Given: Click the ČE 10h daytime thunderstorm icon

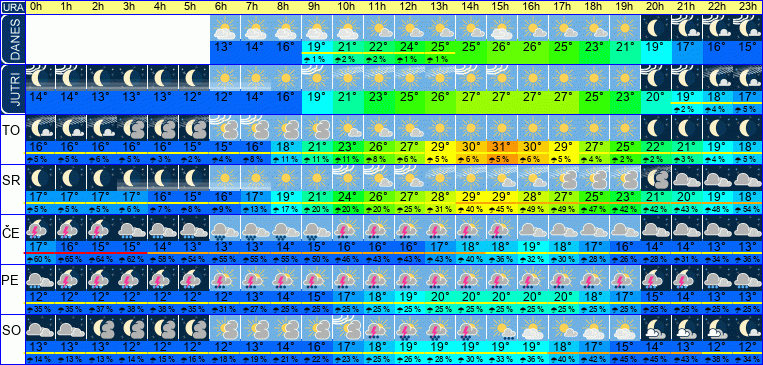Looking at the screenshot, I should click(348, 227).
